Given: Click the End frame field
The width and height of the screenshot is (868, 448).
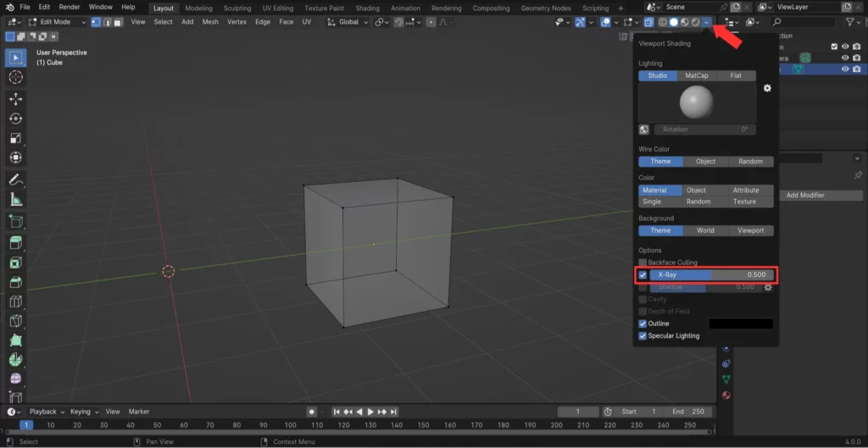Looking at the screenshot, I should tap(687, 412).
